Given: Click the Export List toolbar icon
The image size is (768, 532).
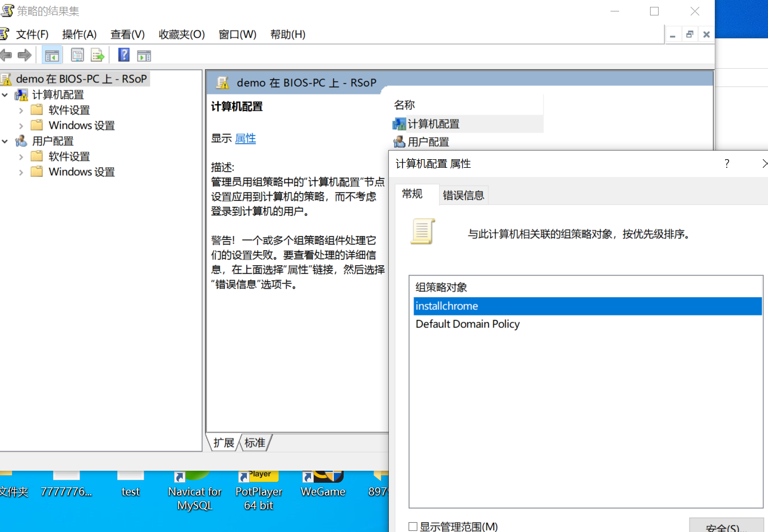Looking at the screenshot, I should pos(97,56).
